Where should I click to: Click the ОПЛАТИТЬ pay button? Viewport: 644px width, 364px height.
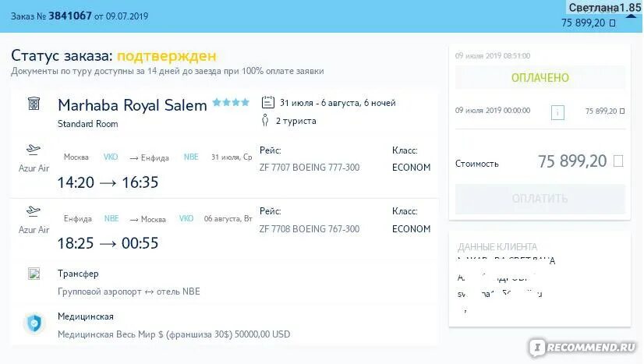point(540,199)
